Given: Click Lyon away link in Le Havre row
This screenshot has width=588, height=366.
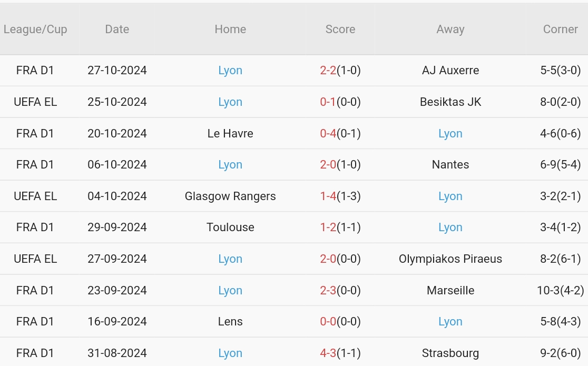Looking at the screenshot, I should [450, 134].
